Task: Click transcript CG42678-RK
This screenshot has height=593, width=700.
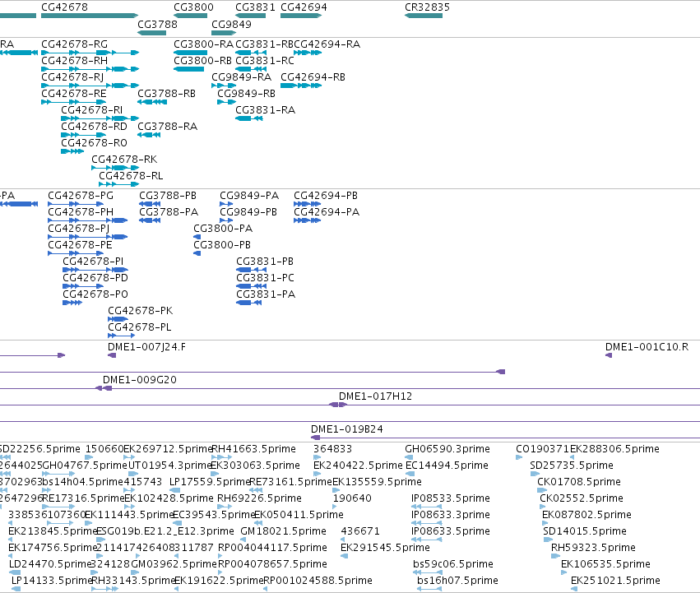Action: pos(115,168)
